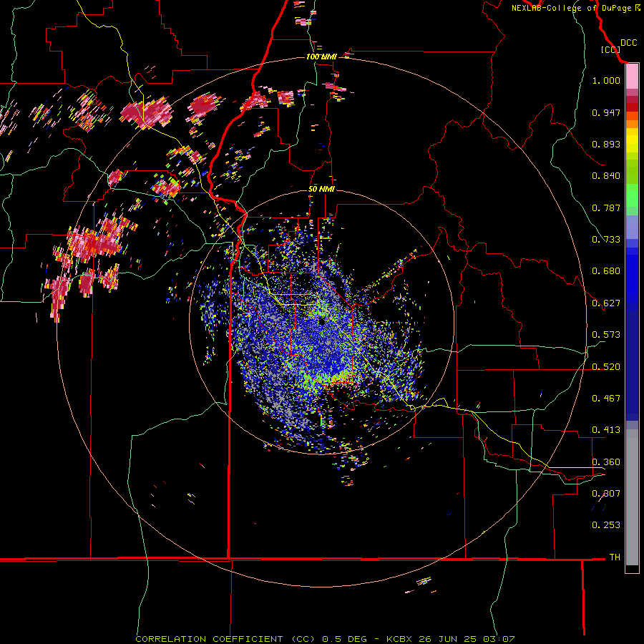Select the 0.253 scale value
The height and width of the screenshot is (644, 644).
point(606,525)
